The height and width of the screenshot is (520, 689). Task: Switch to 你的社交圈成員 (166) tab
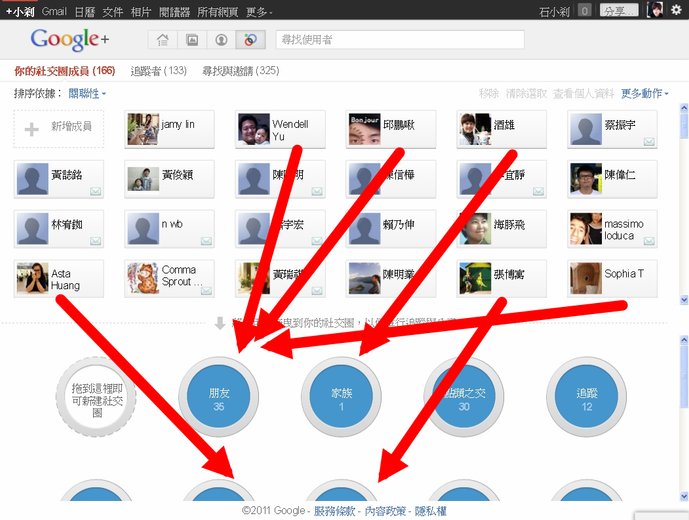pyautogui.click(x=65, y=71)
